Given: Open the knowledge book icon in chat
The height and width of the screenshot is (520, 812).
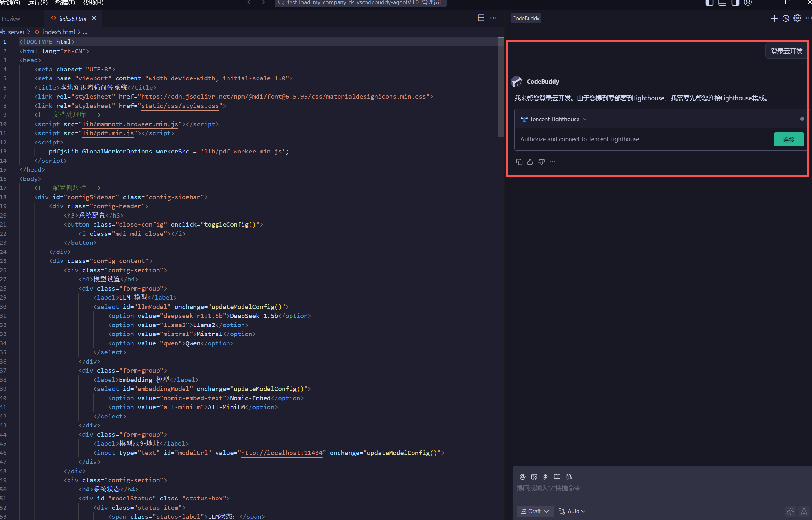Looking at the screenshot, I should [x=557, y=476].
